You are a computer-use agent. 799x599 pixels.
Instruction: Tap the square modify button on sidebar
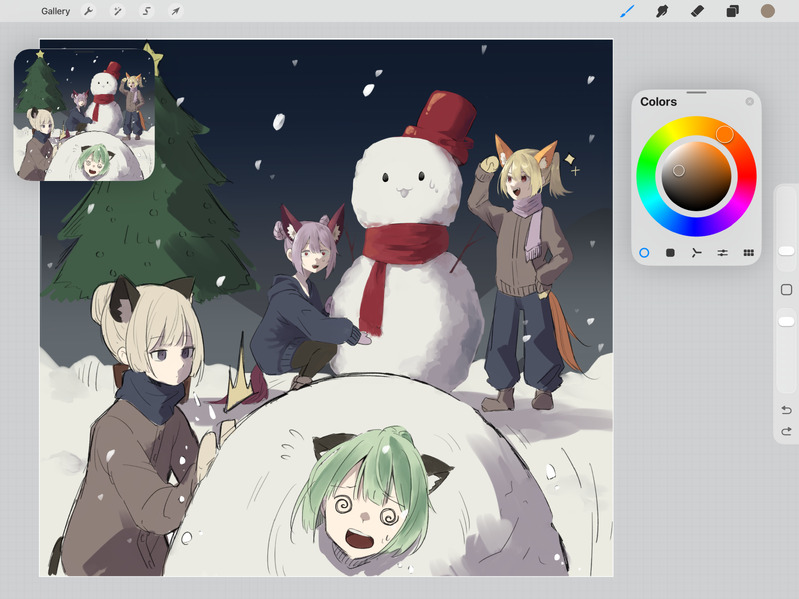(x=786, y=290)
